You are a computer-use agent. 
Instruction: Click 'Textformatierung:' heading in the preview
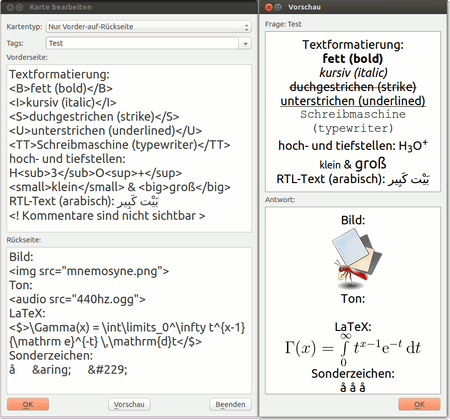[x=353, y=45]
